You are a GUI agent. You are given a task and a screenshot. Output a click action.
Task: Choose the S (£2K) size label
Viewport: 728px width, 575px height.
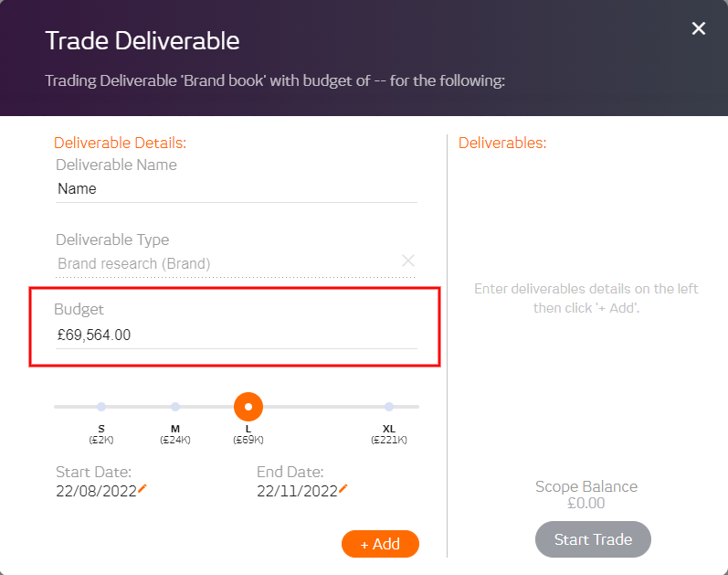(101, 434)
